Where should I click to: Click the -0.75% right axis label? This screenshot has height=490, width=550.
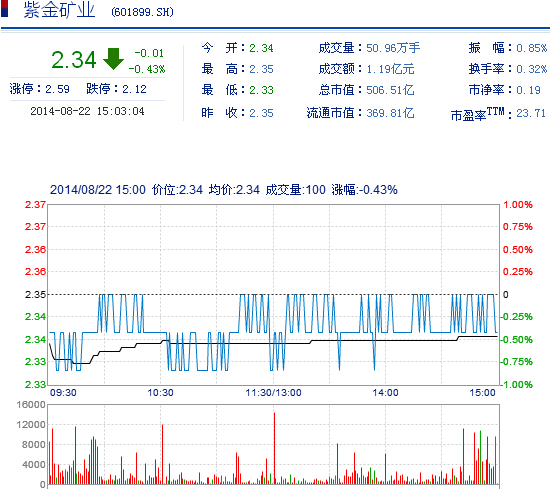pos(516,362)
